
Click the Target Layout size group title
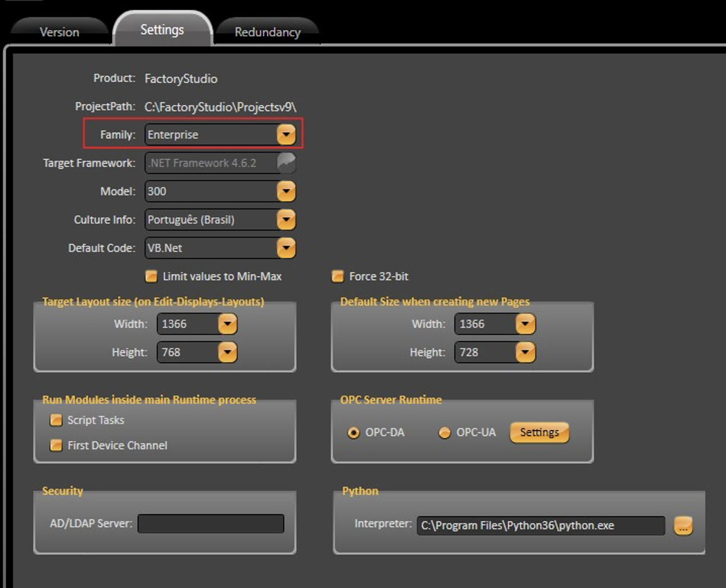[x=153, y=302]
